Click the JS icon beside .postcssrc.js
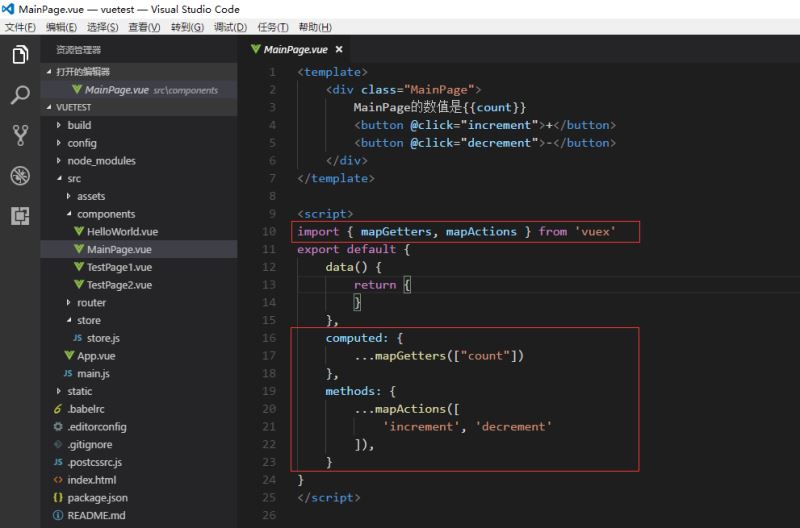The height and width of the screenshot is (528, 800). coord(58,462)
